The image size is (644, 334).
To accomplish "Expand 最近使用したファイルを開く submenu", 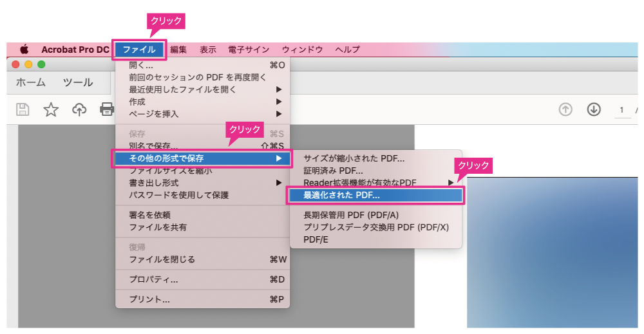I will click(202, 89).
